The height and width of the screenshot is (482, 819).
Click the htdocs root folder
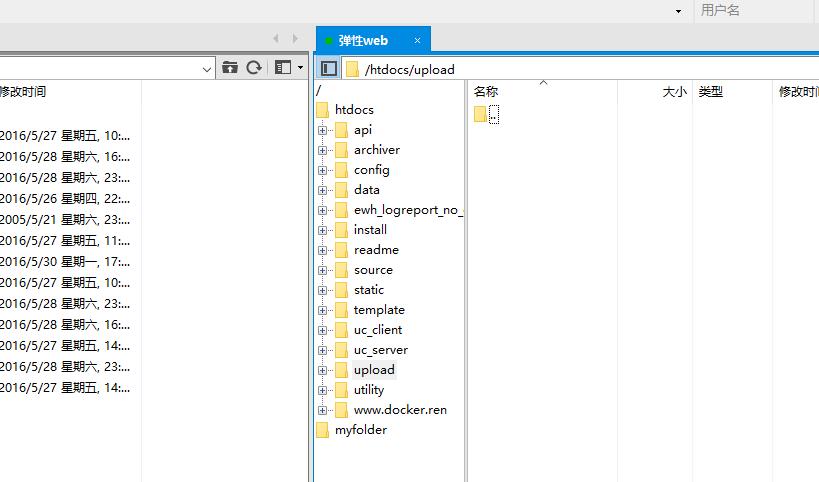354,110
